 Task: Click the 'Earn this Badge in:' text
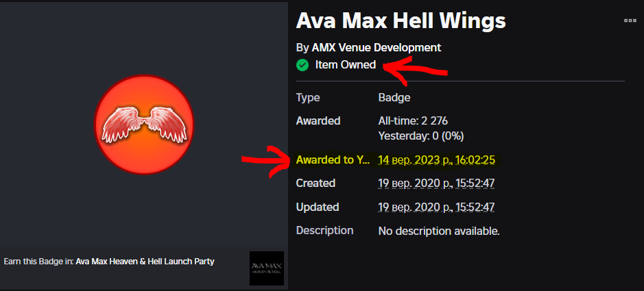(38, 262)
